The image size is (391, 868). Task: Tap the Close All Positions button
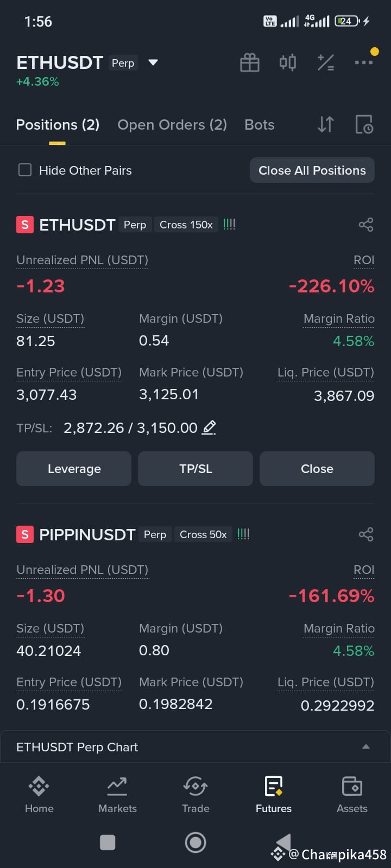[x=312, y=170]
